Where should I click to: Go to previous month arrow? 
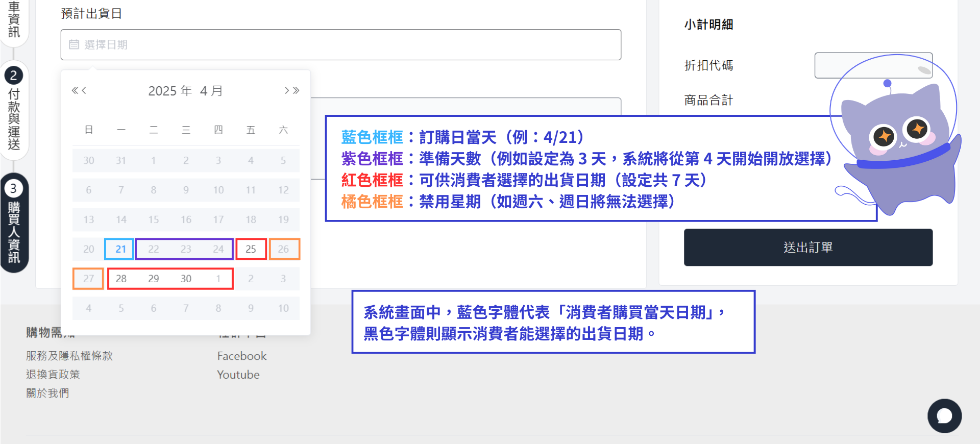[x=84, y=91]
